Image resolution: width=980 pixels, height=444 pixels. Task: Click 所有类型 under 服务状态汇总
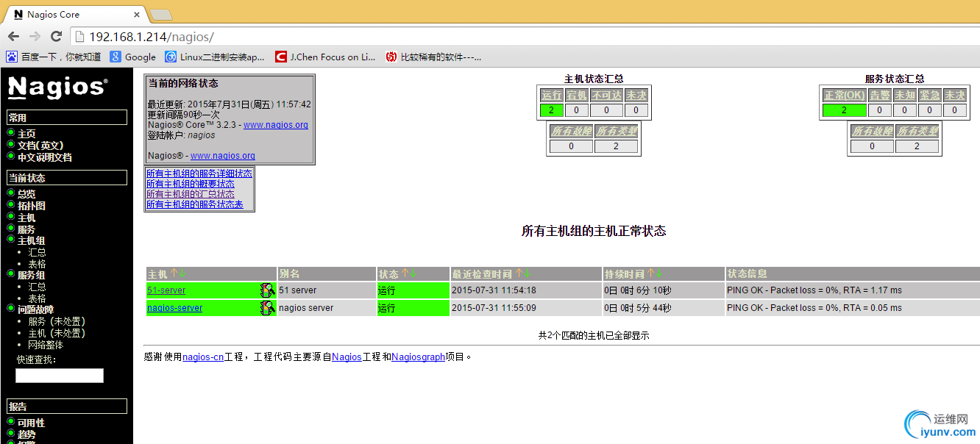[x=917, y=131]
